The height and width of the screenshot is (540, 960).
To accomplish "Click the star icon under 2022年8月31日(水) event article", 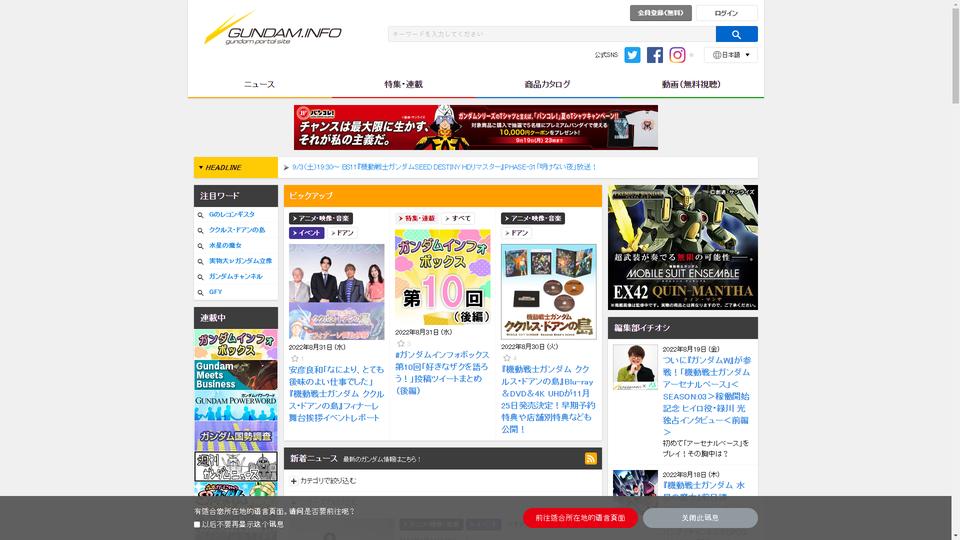I will click(294, 358).
